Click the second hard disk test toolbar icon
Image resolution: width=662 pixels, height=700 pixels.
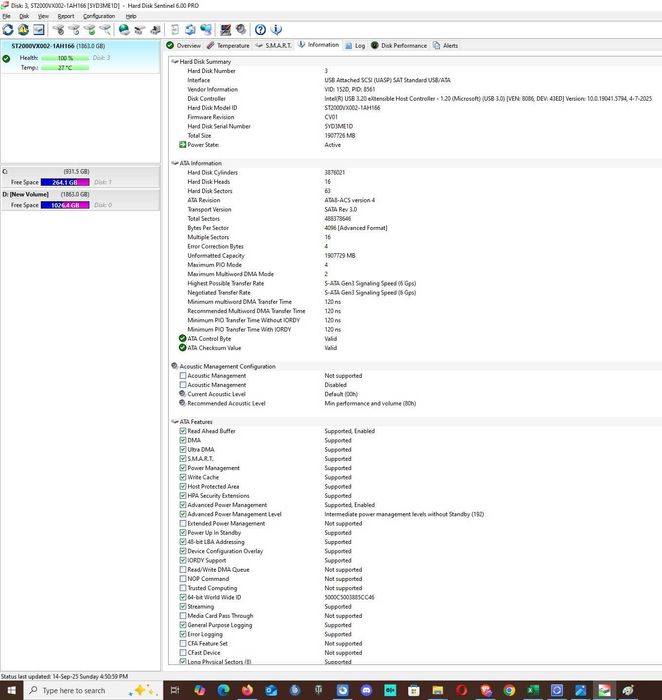(74, 30)
